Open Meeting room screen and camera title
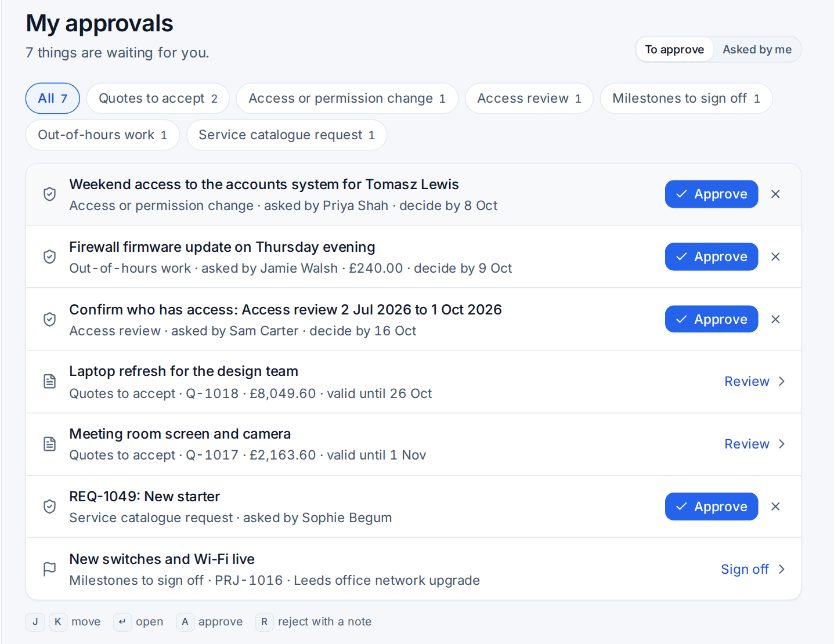The width and height of the screenshot is (834, 644). [180, 434]
